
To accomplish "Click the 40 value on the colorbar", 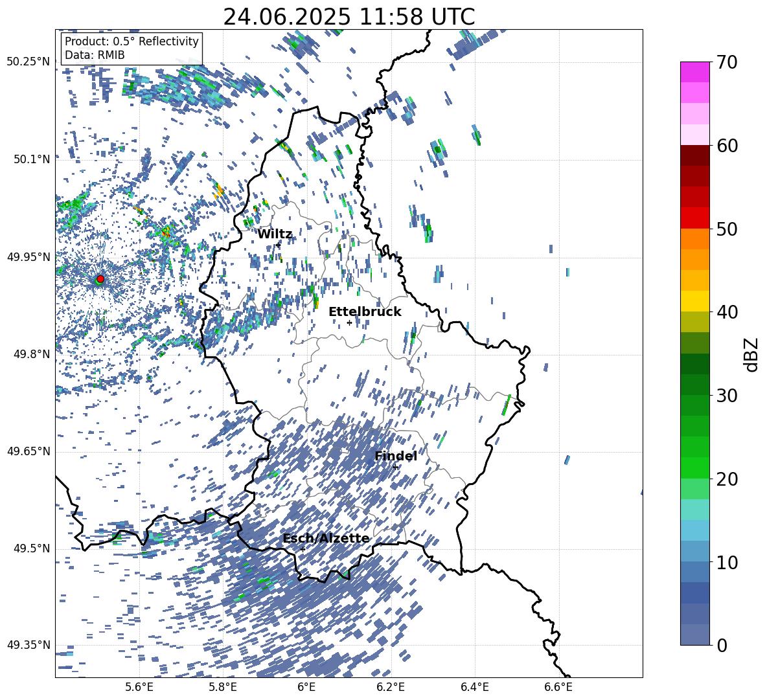I will pyautogui.click(x=727, y=312).
